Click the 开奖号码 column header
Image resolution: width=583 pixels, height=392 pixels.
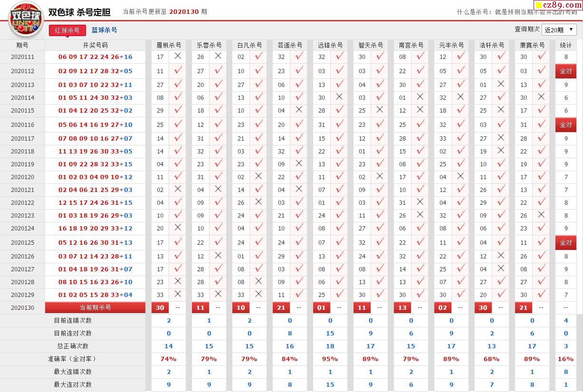(95, 45)
